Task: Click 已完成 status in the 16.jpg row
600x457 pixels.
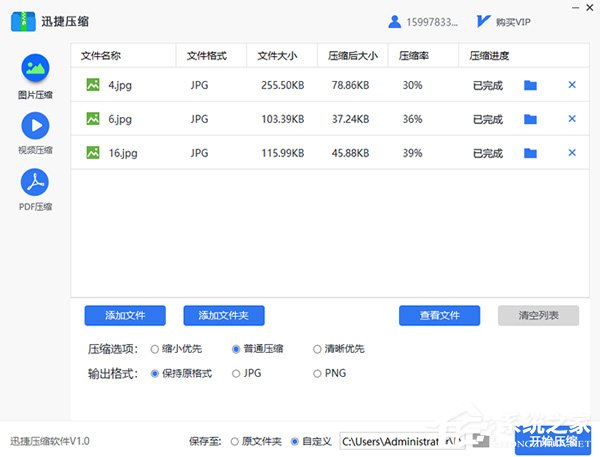Action: [488, 153]
